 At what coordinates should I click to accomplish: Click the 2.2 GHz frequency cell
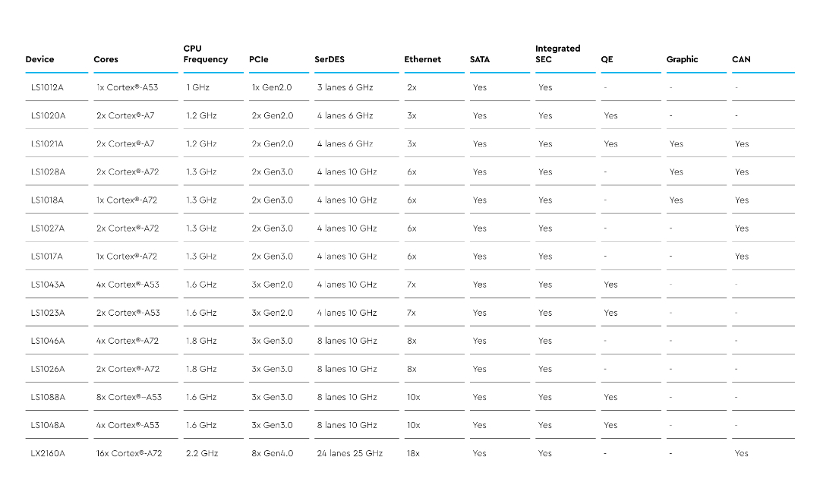coord(202,453)
